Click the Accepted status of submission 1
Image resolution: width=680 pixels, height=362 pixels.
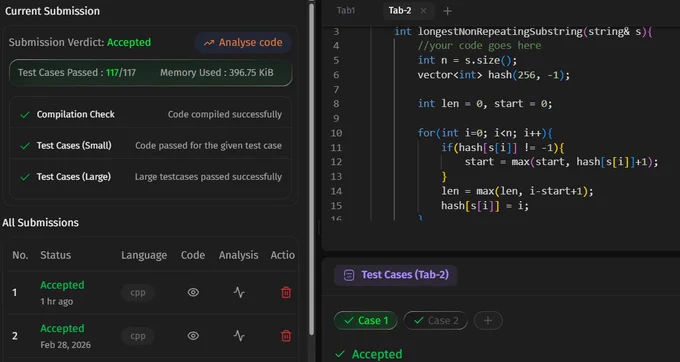click(x=62, y=285)
